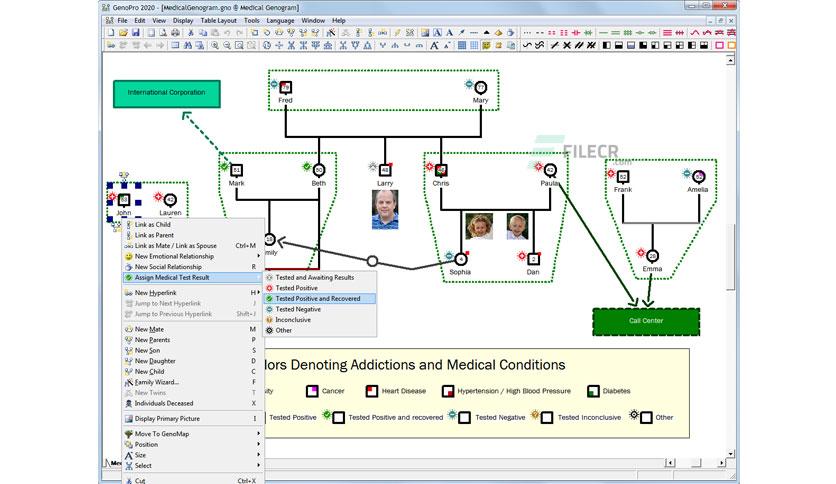Expand New Emotional Relationship submenu
The height and width of the screenshot is (484, 836).
pyautogui.click(x=192, y=256)
